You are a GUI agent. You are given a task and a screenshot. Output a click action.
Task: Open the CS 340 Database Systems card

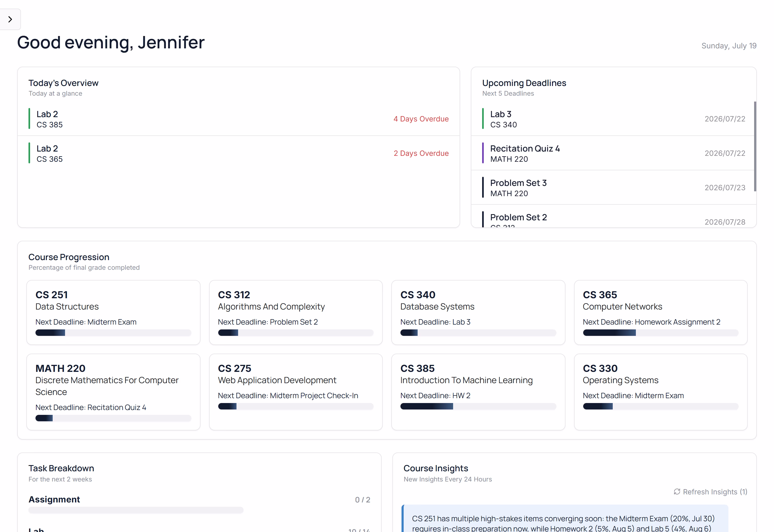coord(478,312)
